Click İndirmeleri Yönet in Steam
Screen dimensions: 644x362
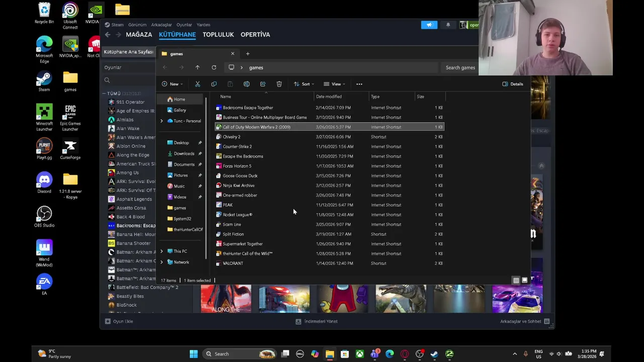(316, 321)
